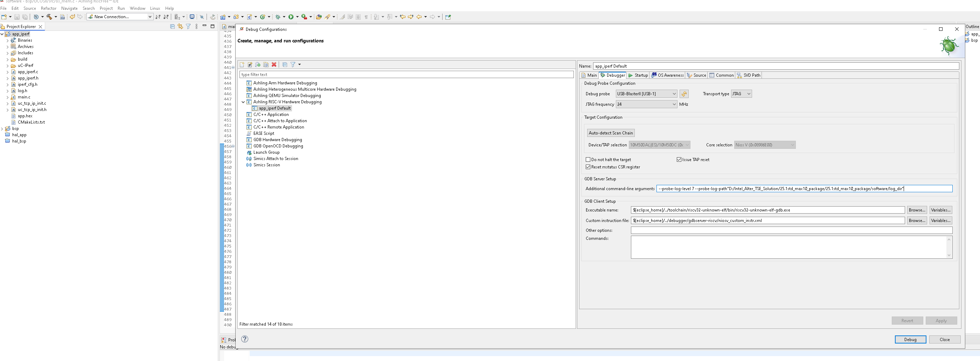Open the Core selection dropdown
Viewport: 980px width, 361px height.
coord(765,145)
